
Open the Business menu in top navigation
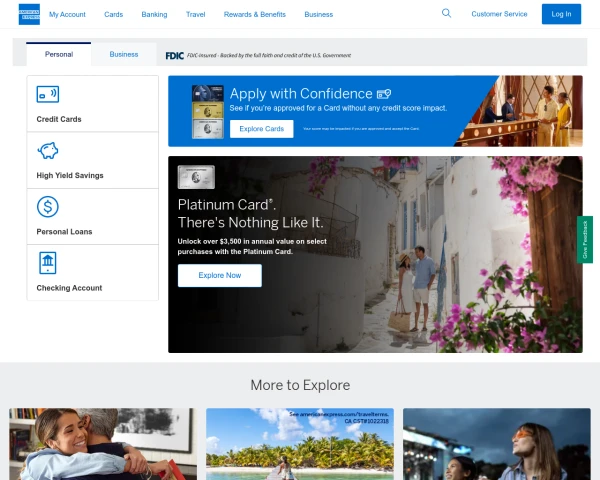click(319, 15)
